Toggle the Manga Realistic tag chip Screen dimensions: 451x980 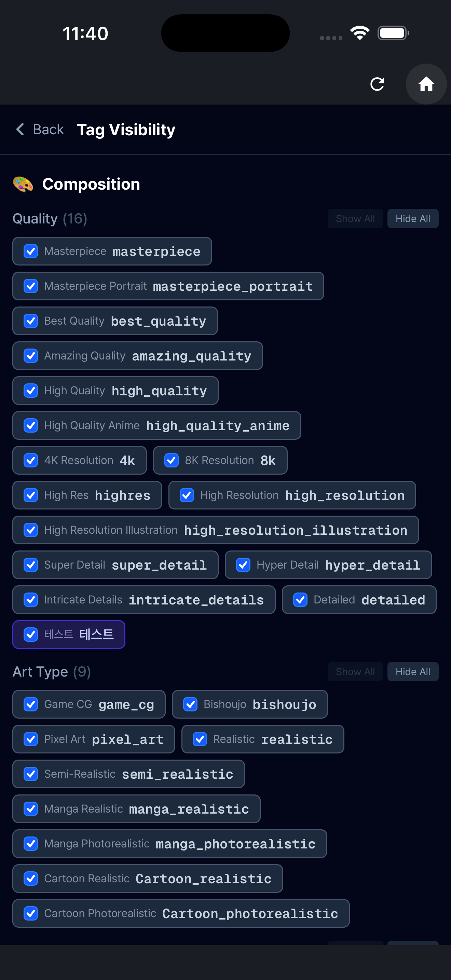[137, 809]
